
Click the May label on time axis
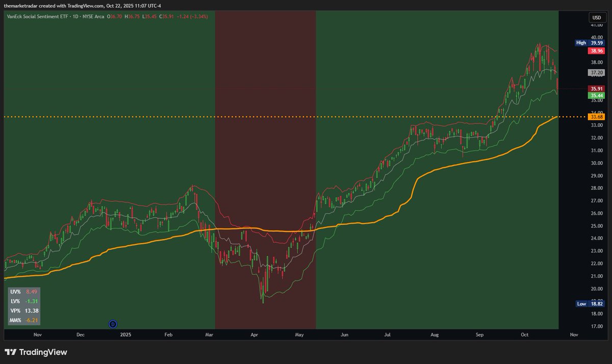click(x=299, y=335)
